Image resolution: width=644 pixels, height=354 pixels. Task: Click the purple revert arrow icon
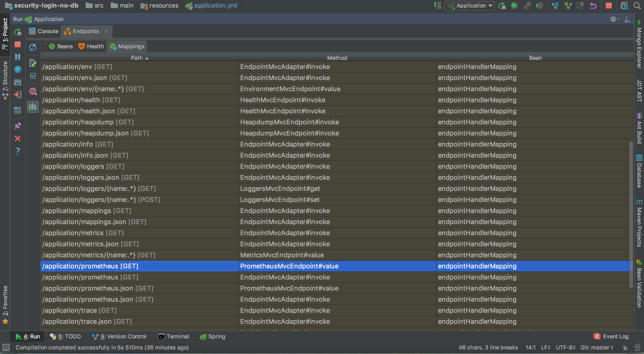click(x=593, y=6)
